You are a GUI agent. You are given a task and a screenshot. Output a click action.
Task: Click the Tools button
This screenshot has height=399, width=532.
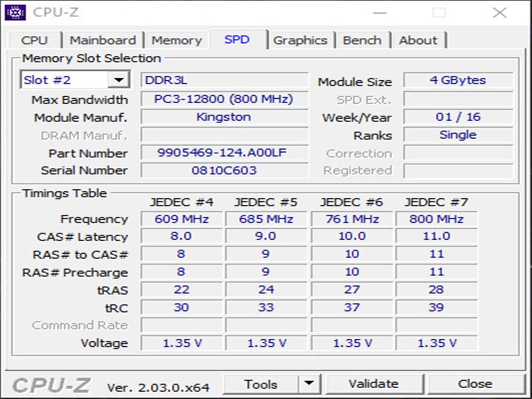261,384
